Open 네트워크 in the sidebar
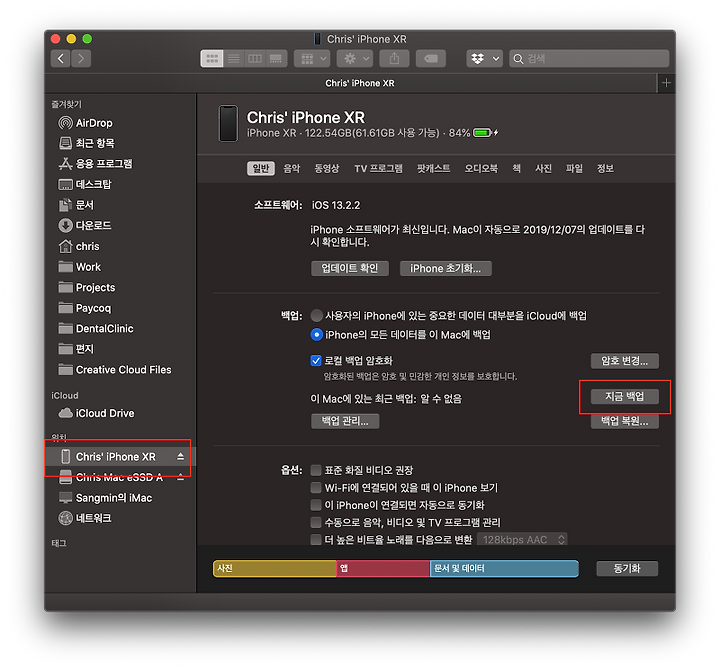Viewport: 720px width, 670px height. [85, 518]
